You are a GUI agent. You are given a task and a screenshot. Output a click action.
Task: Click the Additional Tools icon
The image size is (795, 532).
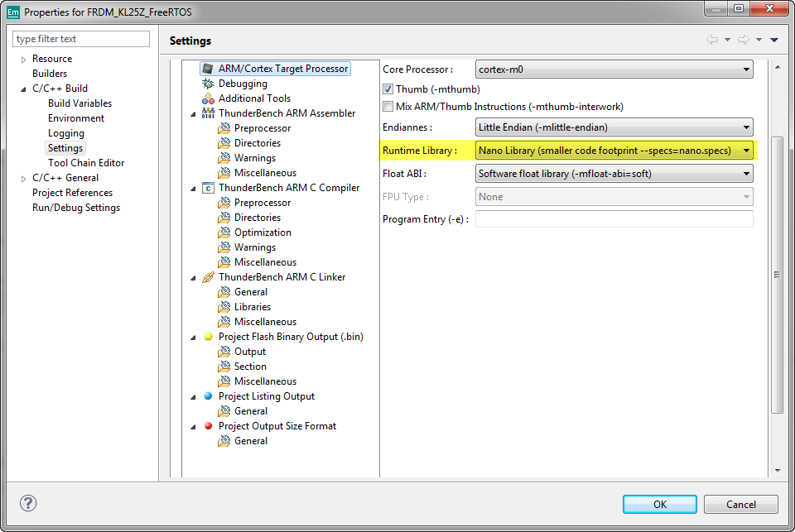208,98
